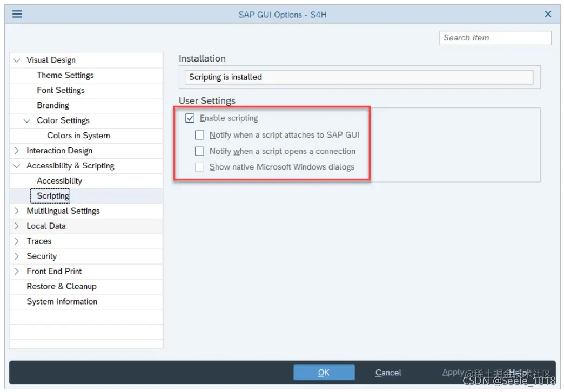Select Colors in System item
The width and height of the screenshot is (564, 392).
pyautogui.click(x=78, y=136)
